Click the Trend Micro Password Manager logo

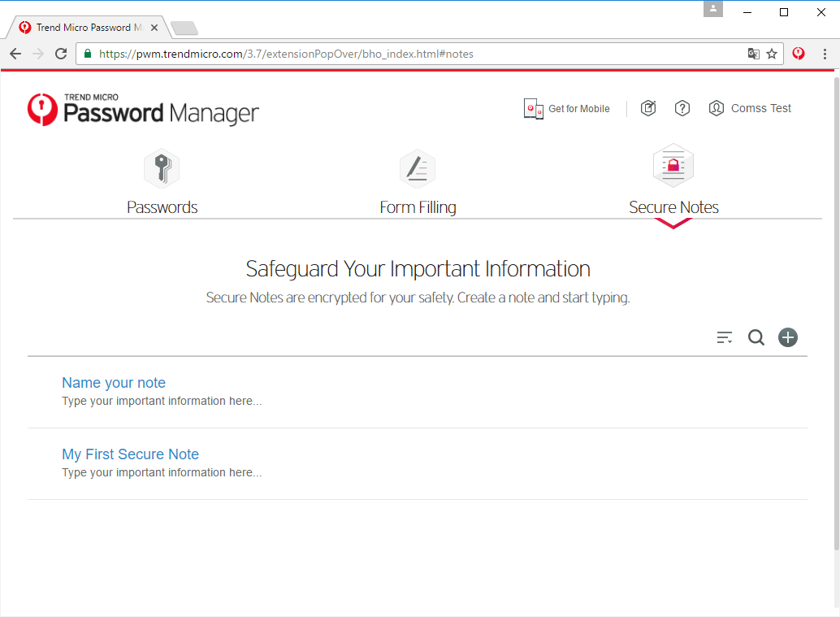(143, 110)
